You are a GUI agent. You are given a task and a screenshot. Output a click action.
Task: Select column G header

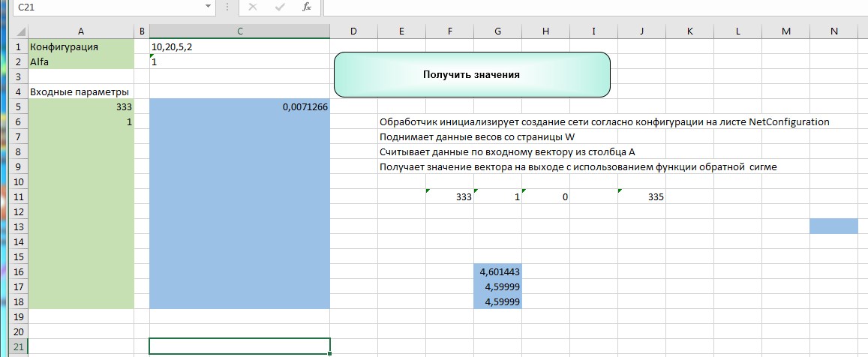click(x=497, y=31)
